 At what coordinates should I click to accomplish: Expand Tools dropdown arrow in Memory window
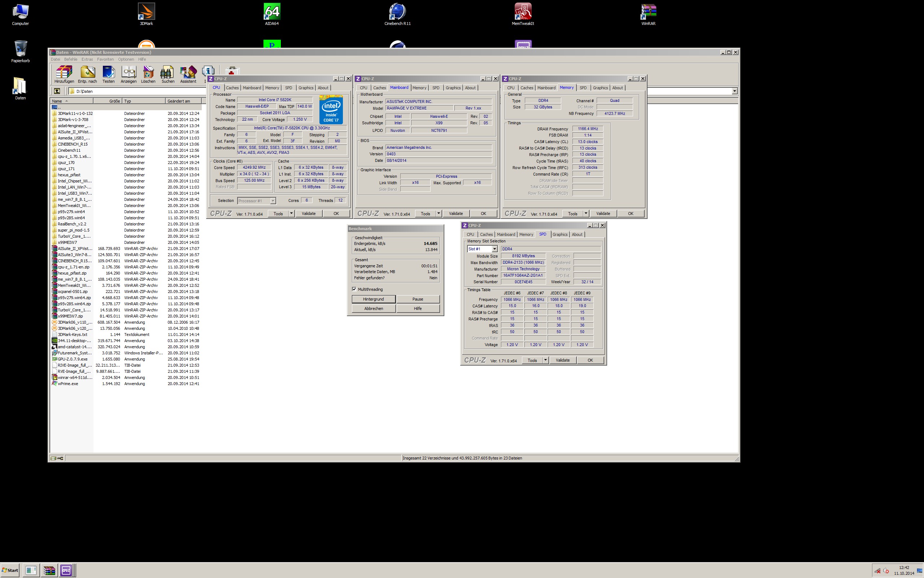586,213
